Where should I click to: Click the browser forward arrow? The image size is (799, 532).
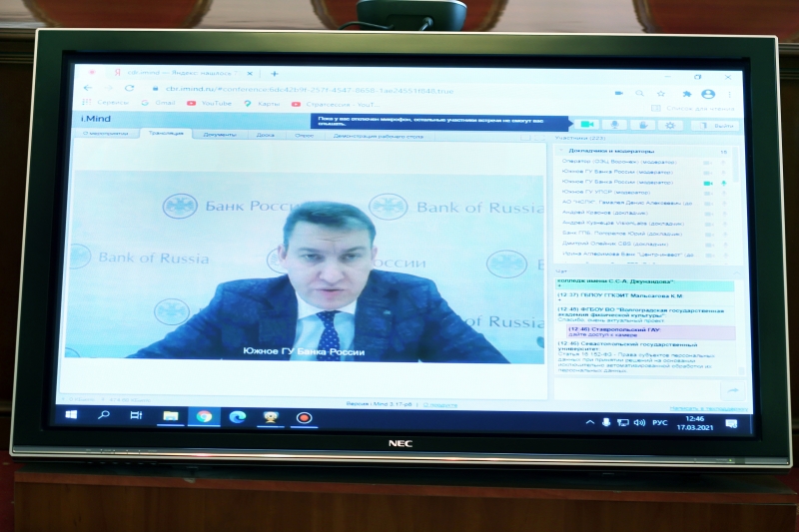[x=109, y=88]
